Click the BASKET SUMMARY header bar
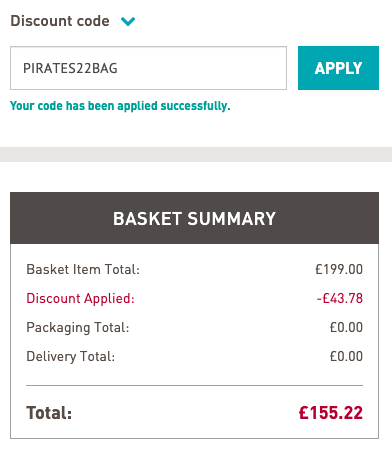 (194, 218)
